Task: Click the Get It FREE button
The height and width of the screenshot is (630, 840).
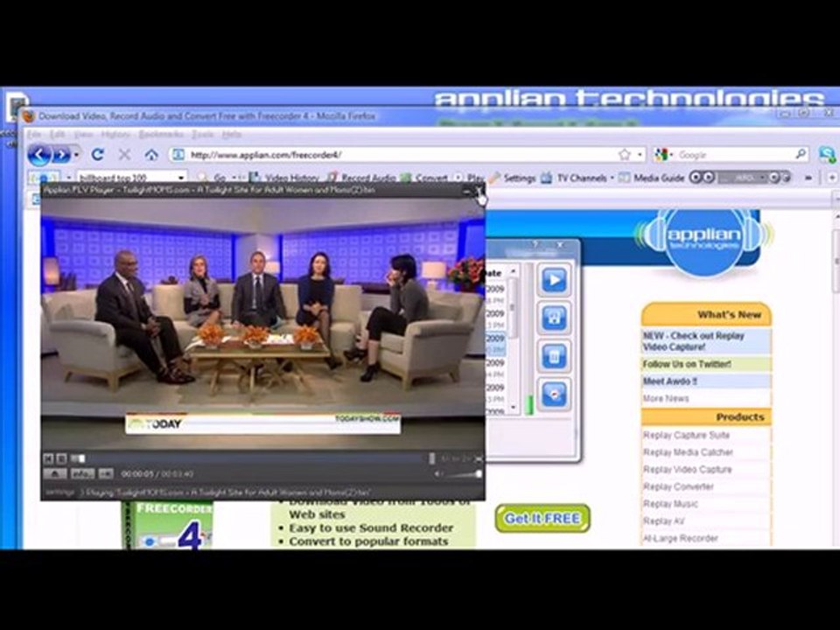Action: 542,518
